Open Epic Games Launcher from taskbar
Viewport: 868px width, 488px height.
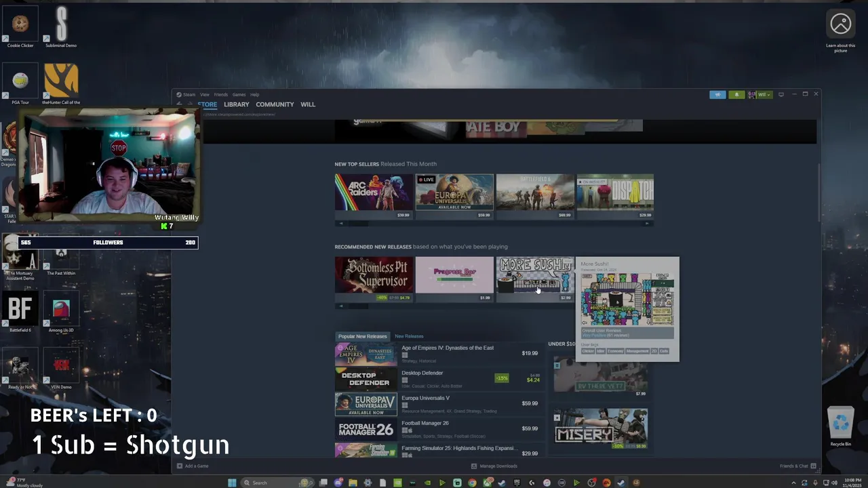(517, 483)
